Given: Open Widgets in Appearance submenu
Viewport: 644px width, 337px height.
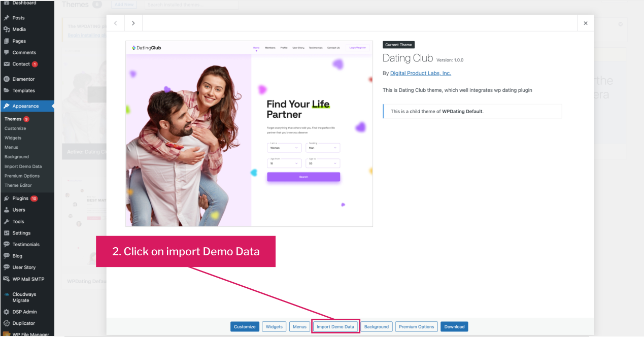Looking at the screenshot, I should 13,138.
